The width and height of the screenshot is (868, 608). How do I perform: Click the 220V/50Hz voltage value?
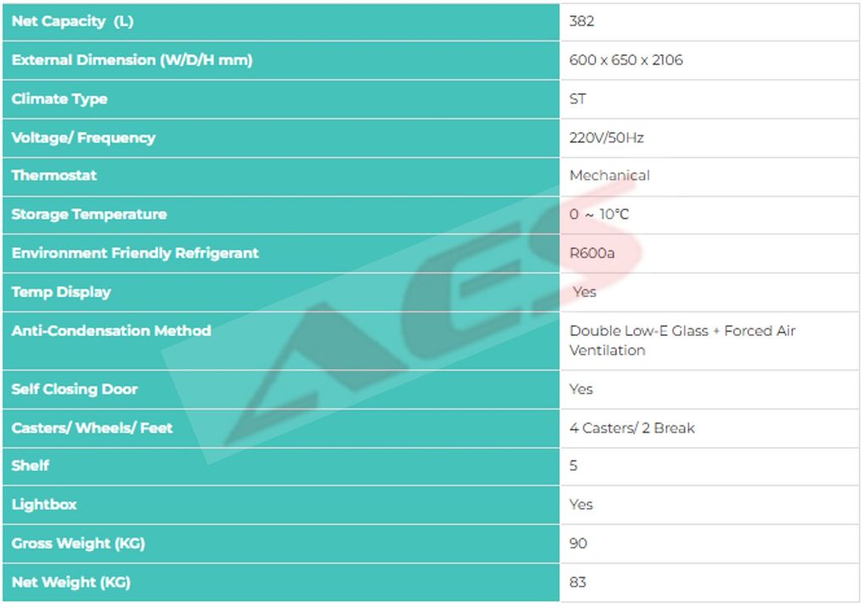pyautogui.click(x=606, y=137)
